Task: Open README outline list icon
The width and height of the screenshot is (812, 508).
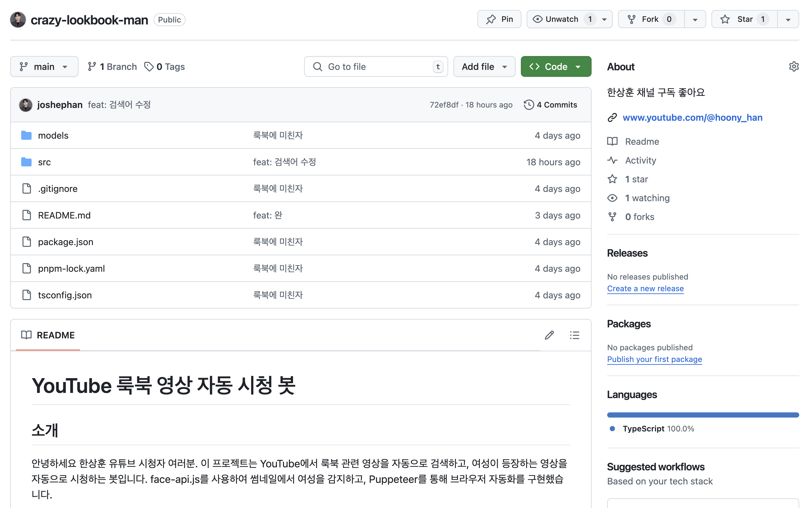Action: [574, 335]
